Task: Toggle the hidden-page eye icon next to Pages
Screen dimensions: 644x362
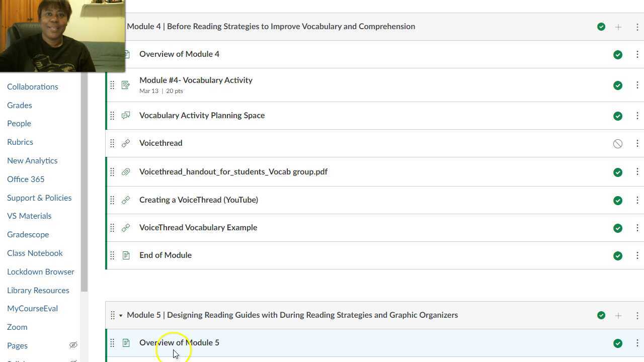Action: click(x=73, y=345)
